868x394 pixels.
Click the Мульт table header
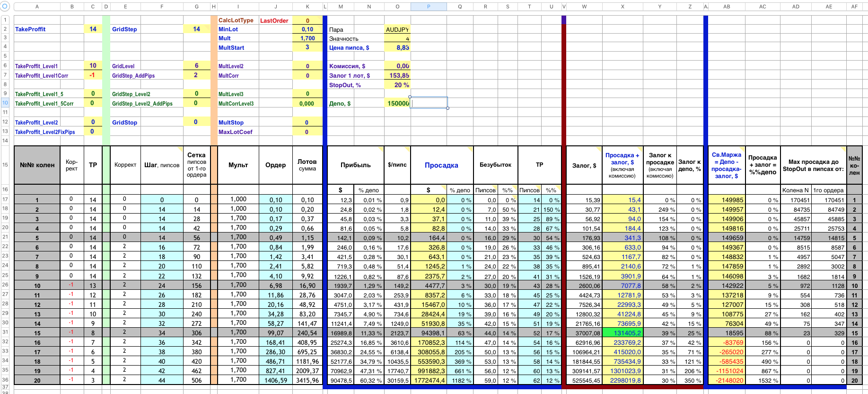[238, 165]
